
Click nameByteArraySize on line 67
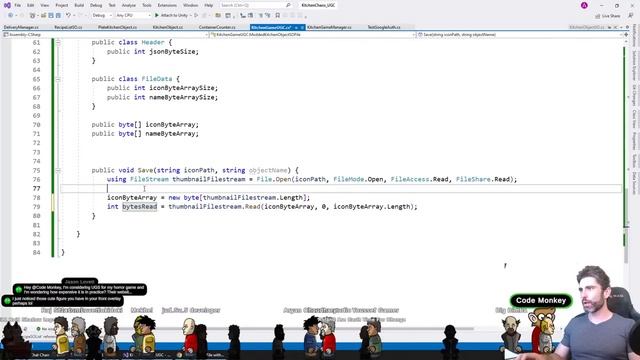click(x=181, y=97)
